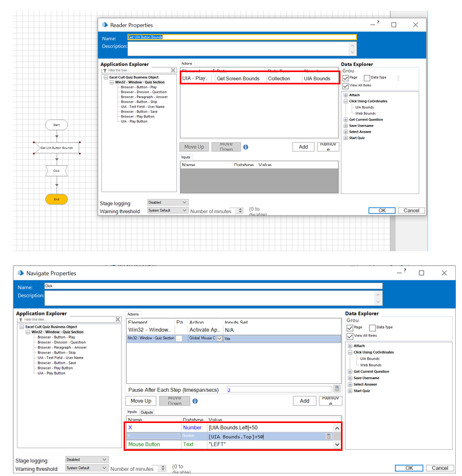
Task: Click the Description box in Navigate Properties
Action: 213,298
